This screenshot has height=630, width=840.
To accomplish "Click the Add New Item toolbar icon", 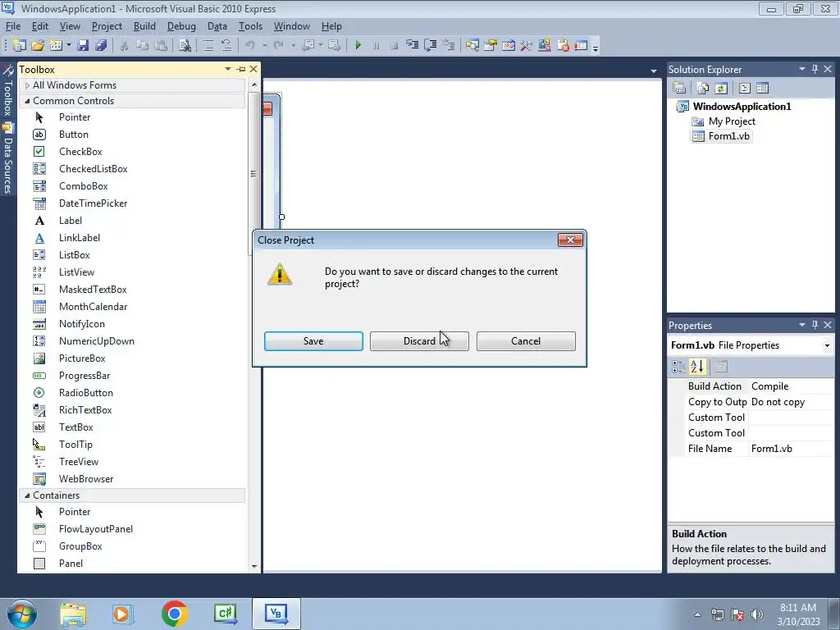I will [x=56, y=46].
